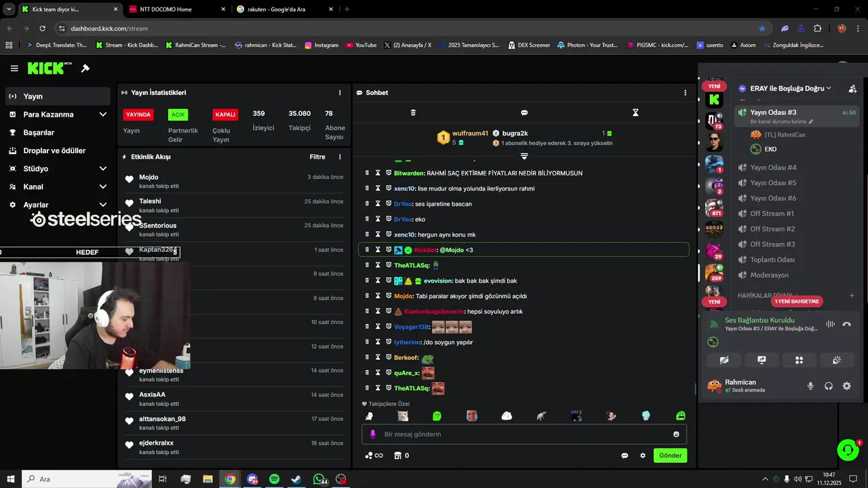Collapse the gift leaderboard arrow in chat

tap(524, 157)
